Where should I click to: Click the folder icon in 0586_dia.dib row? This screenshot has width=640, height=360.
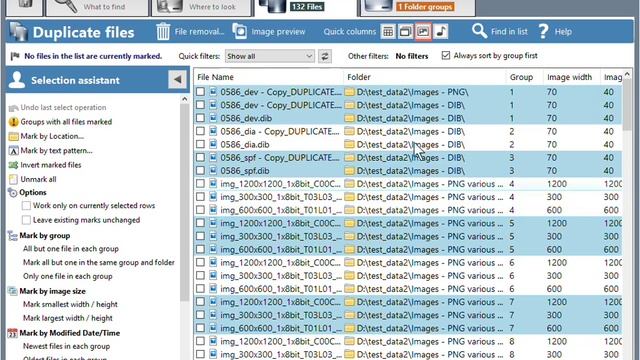pos(349,144)
